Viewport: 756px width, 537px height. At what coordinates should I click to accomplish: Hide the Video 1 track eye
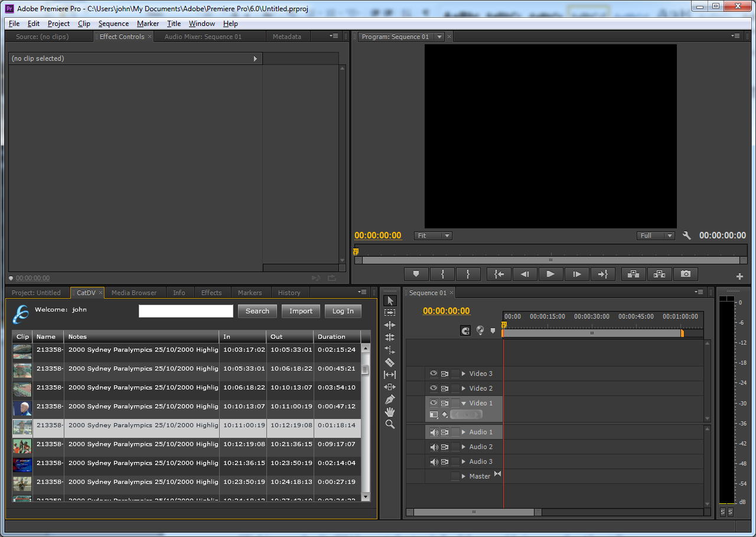pos(434,403)
